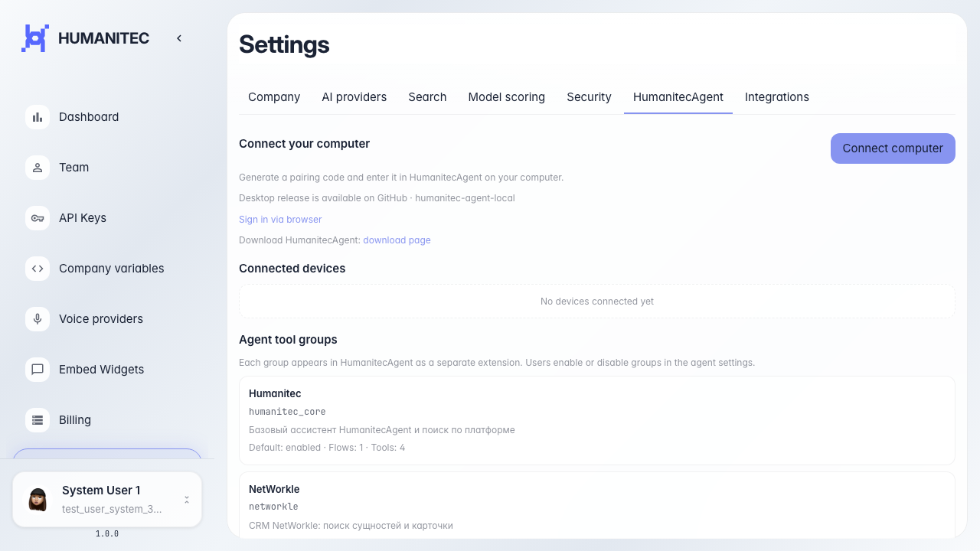Image resolution: width=980 pixels, height=551 pixels.
Task: Click the Company variables code icon
Action: coord(38,269)
